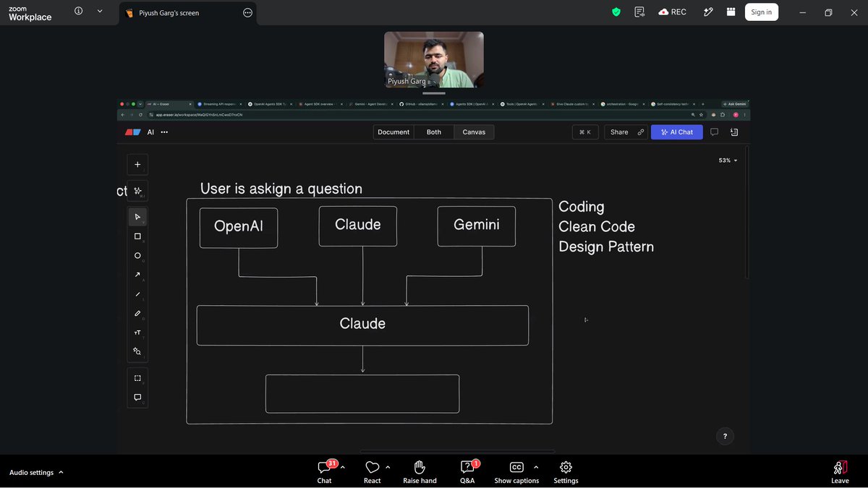This screenshot has width=868, height=488.
Task: Click the 'Design Pattern' text on canvas
Action: click(606, 247)
